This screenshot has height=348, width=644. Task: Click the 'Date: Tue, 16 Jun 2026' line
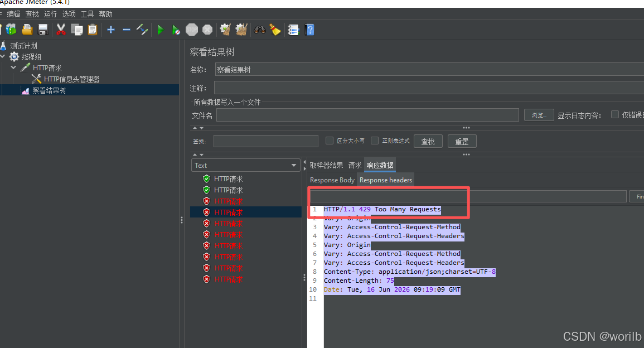click(x=392, y=289)
